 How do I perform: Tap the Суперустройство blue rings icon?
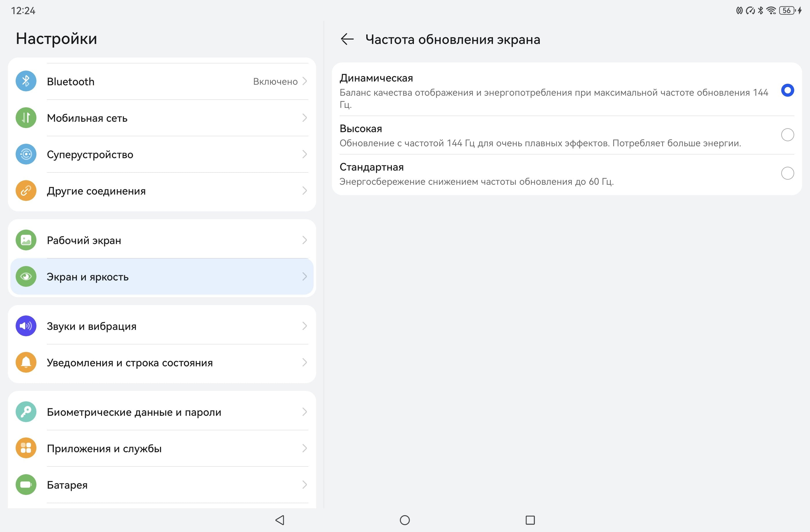point(26,154)
